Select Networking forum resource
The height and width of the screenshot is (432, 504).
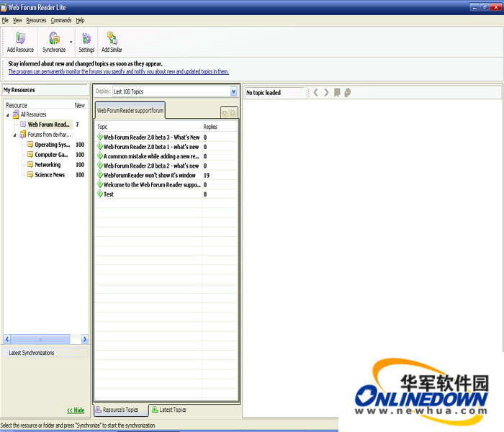[48, 165]
